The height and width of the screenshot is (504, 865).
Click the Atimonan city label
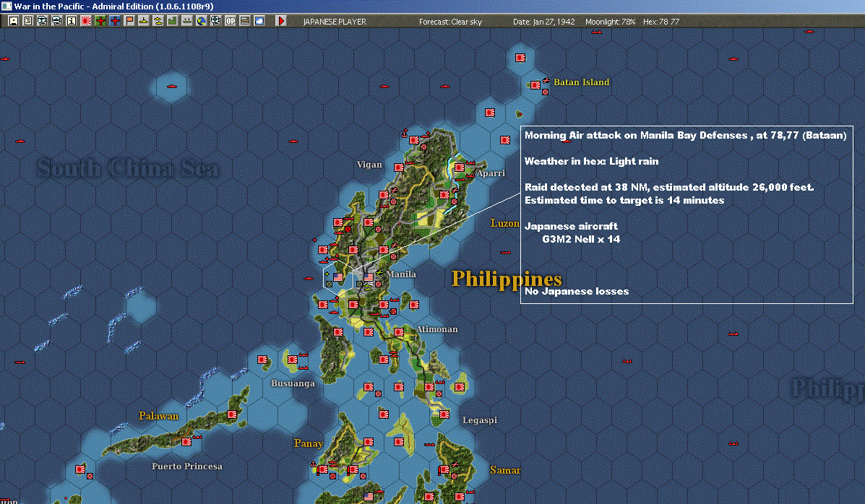pos(437,329)
